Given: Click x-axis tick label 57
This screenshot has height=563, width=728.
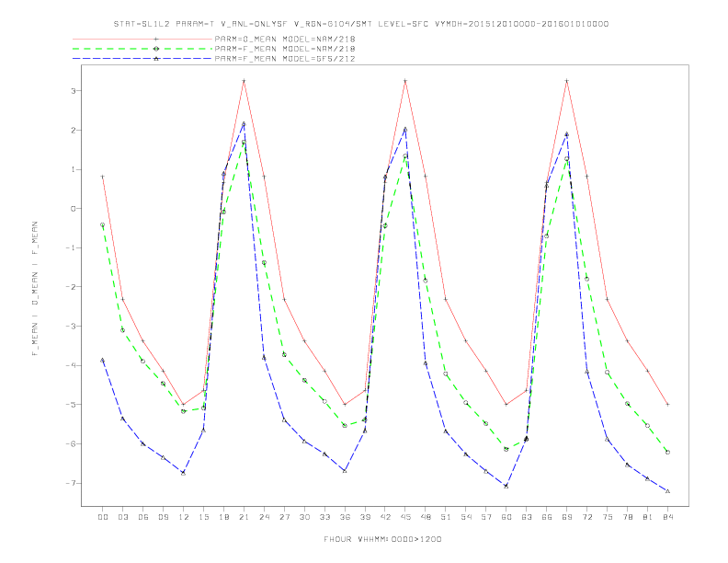Looking at the screenshot, I should pyautogui.click(x=486, y=517).
